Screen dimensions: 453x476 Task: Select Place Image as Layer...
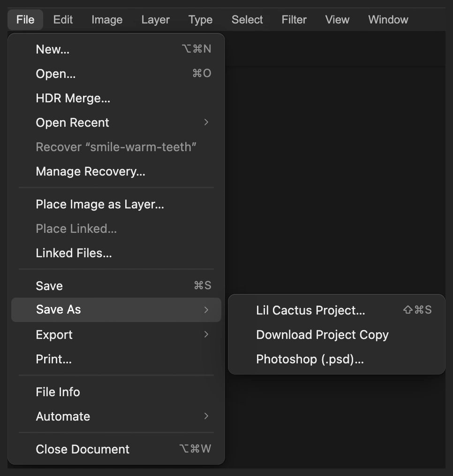(x=116, y=204)
